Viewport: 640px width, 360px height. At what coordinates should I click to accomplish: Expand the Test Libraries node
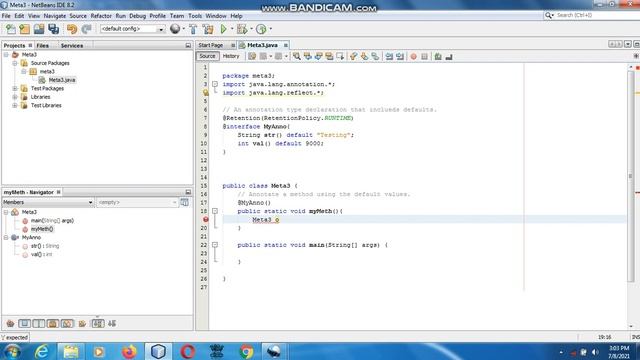[x=15, y=105]
